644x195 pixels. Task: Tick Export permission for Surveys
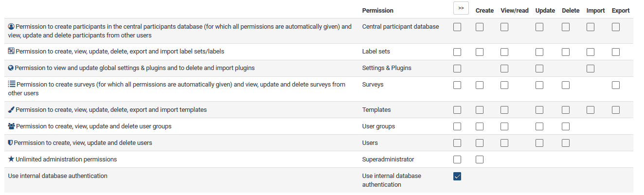point(616,85)
